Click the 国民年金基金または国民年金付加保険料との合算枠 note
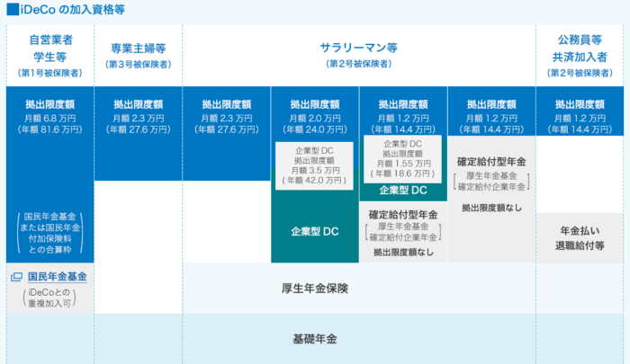The image size is (630, 364). [50, 233]
